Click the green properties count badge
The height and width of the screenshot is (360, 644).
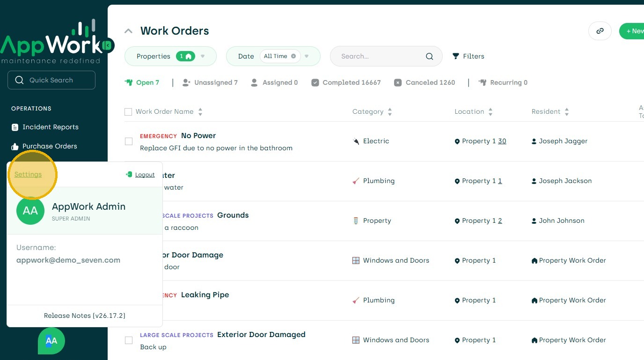(186, 56)
